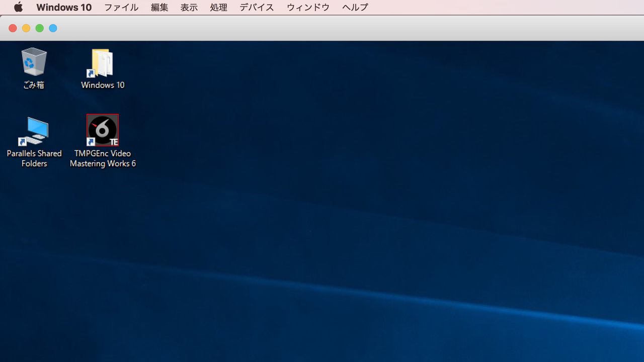Select the Parallels Shared Folders icon
The height and width of the screenshot is (362, 644).
tap(34, 131)
